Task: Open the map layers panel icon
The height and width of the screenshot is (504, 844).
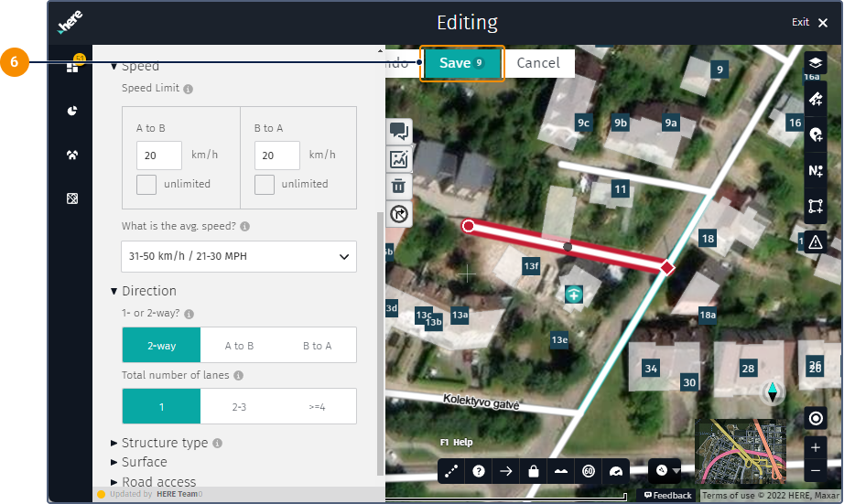Action: pyautogui.click(x=815, y=63)
